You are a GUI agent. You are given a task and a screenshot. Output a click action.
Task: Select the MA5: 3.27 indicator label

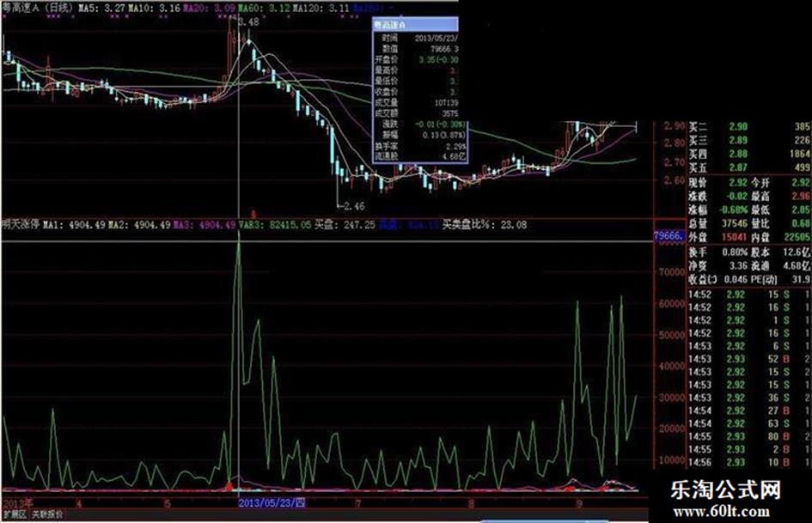click(x=101, y=8)
